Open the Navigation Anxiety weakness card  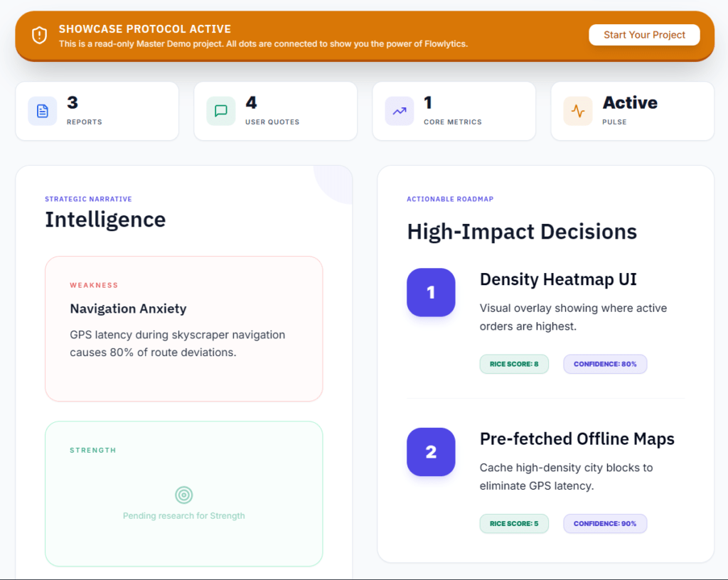tap(183, 328)
